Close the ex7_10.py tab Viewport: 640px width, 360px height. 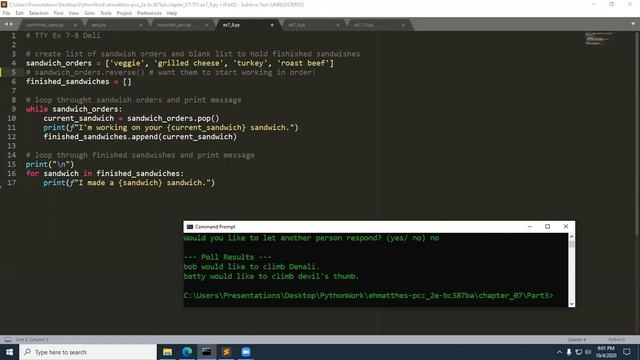(403, 25)
